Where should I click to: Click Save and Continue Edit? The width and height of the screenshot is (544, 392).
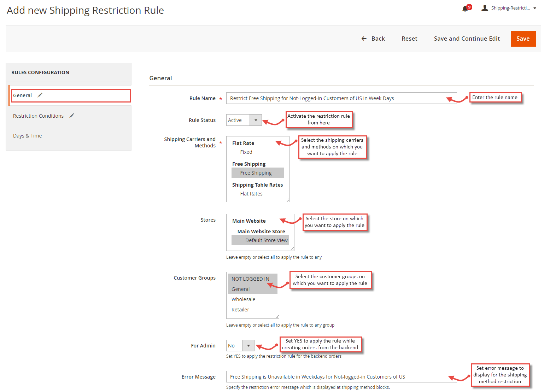pyautogui.click(x=467, y=39)
